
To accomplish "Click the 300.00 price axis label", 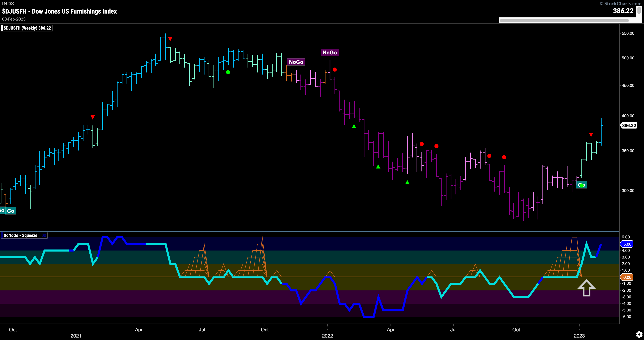I will (x=628, y=190).
